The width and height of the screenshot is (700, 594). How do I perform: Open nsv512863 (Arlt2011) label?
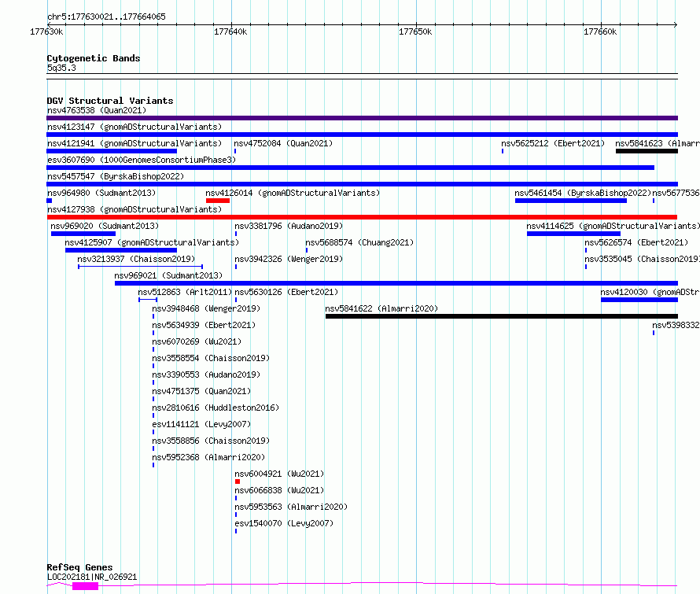(x=185, y=292)
